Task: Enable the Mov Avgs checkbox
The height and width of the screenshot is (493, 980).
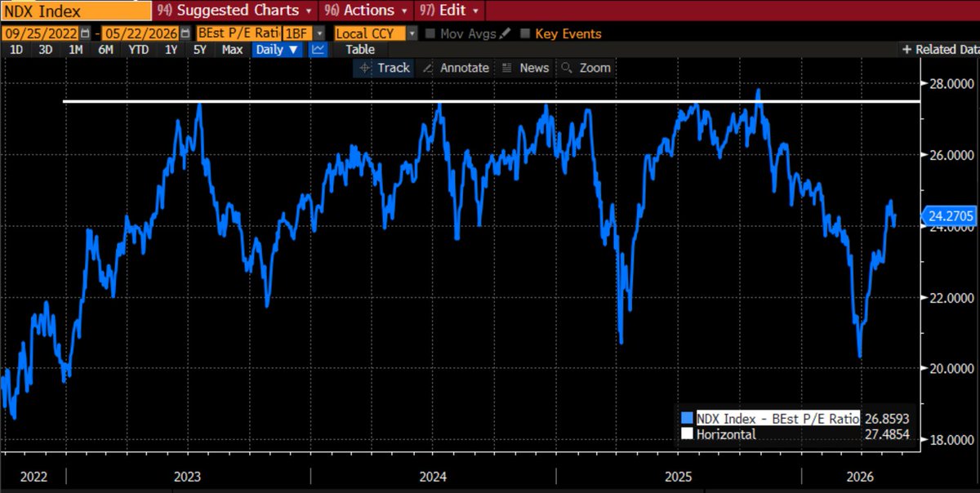Action: coord(430,33)
